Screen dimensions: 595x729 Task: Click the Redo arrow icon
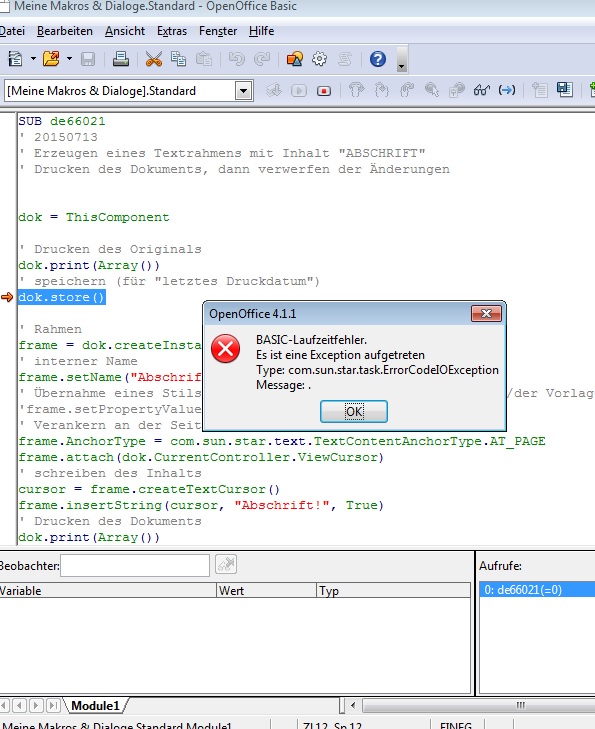click(262, 59)
